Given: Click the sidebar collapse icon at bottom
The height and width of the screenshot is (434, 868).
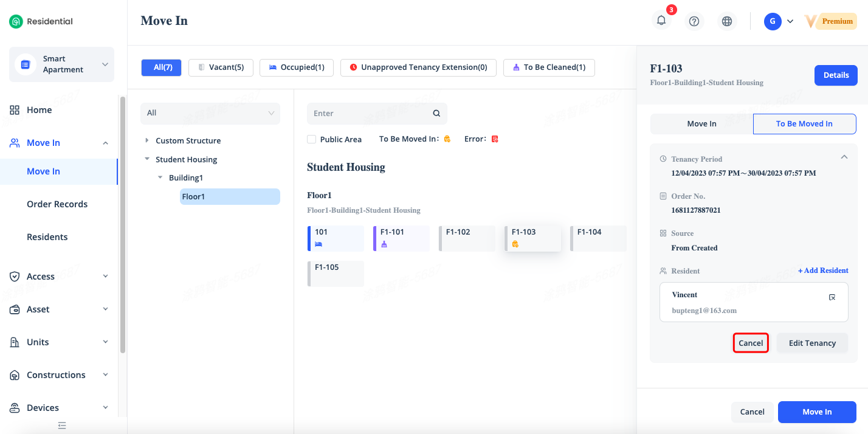Looking at the screenshot, I should tap(61, 425).
